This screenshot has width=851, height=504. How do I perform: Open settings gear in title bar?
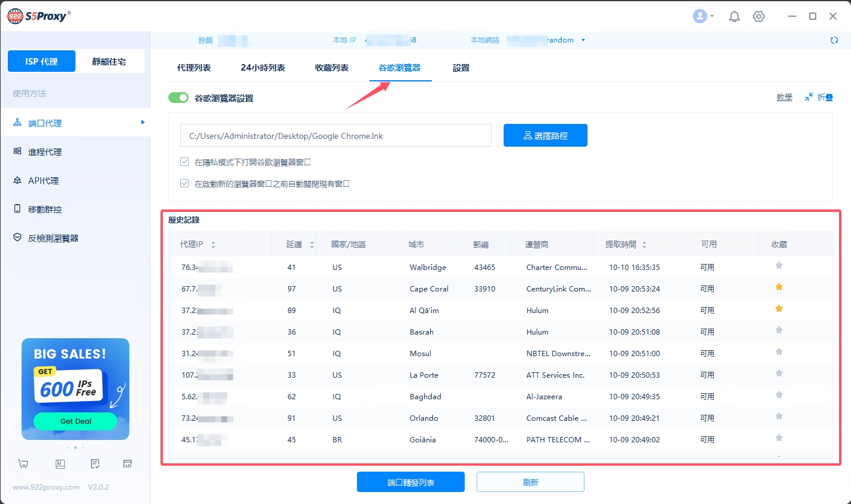coord(759,17)
